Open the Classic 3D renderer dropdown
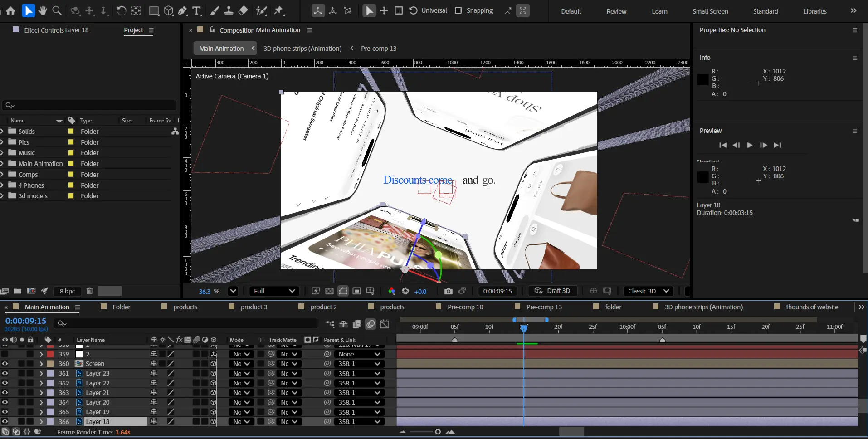Image resolution: width=868 pixels, height=439 pixels. (648, 291)
